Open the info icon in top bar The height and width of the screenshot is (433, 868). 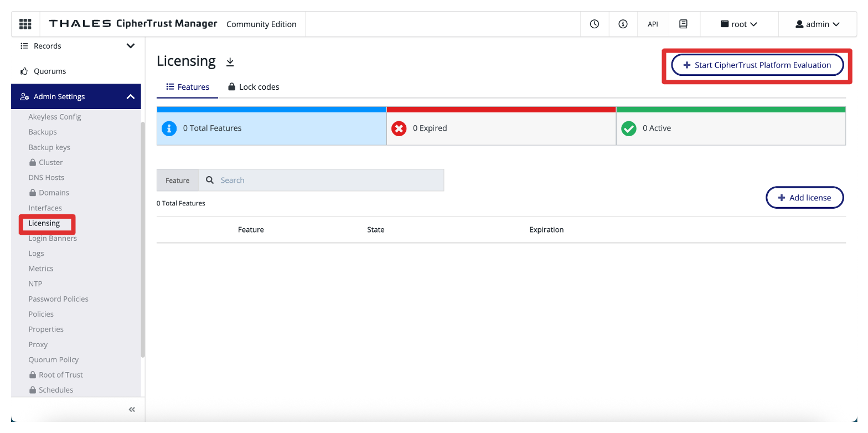point(623,24)
